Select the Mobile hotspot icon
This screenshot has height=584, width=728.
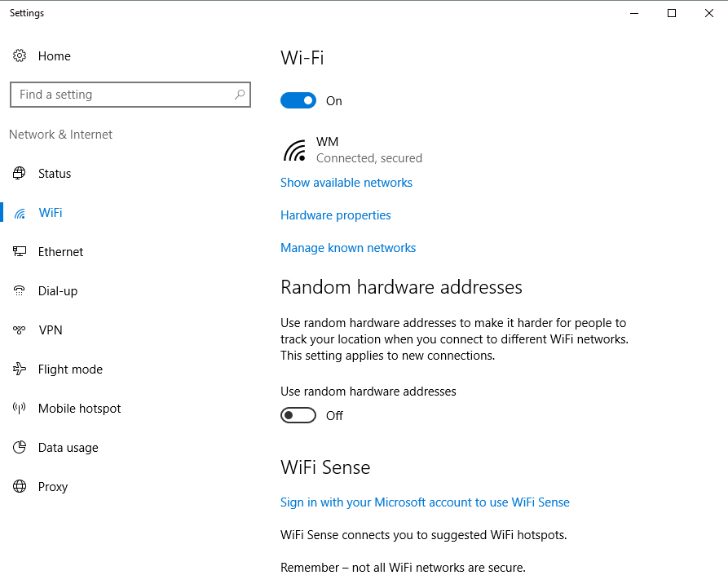20,408
